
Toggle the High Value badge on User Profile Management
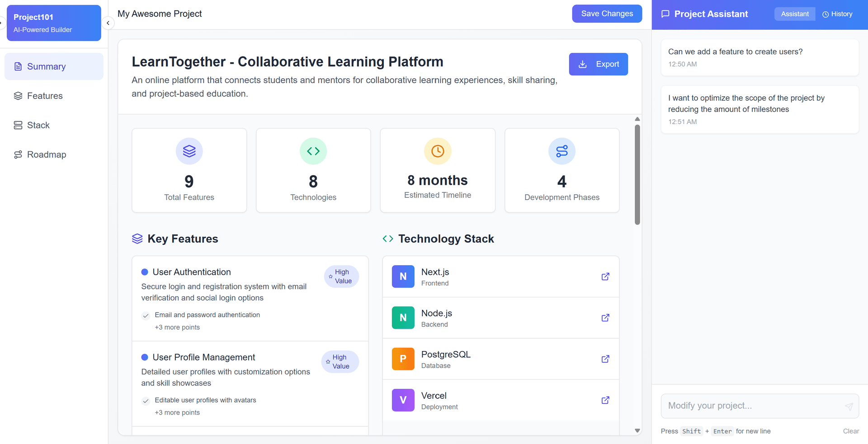click(x=340, y=361)
